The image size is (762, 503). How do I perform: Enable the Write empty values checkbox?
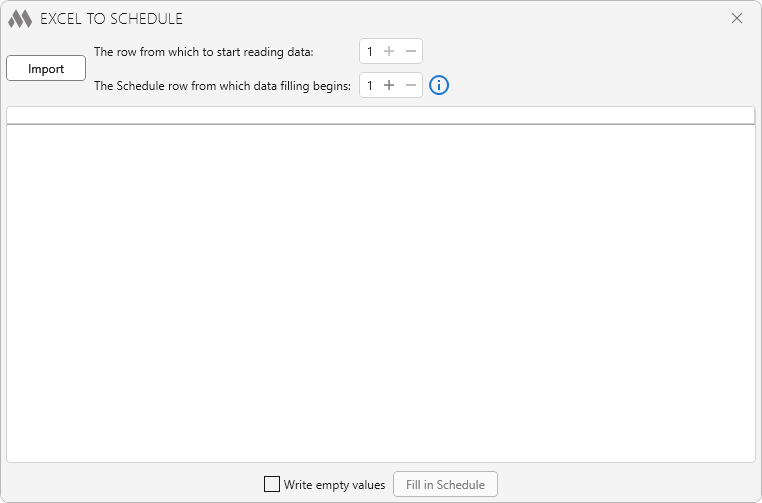[x=272, y=484]
